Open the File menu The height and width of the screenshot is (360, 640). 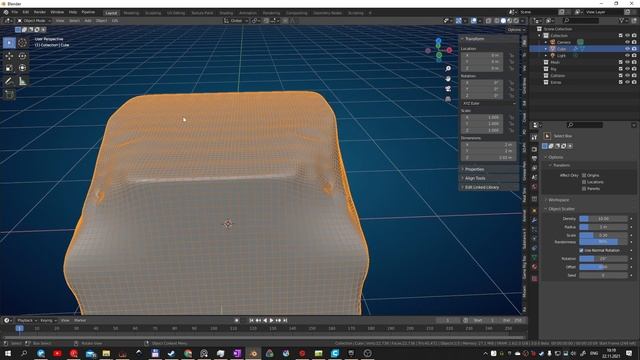(x=15, y=12)
